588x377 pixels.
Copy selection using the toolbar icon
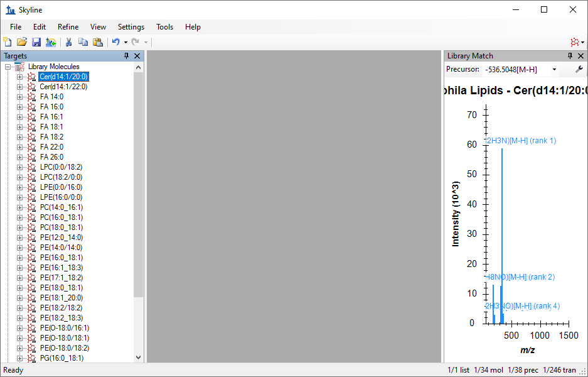(83, 42)
